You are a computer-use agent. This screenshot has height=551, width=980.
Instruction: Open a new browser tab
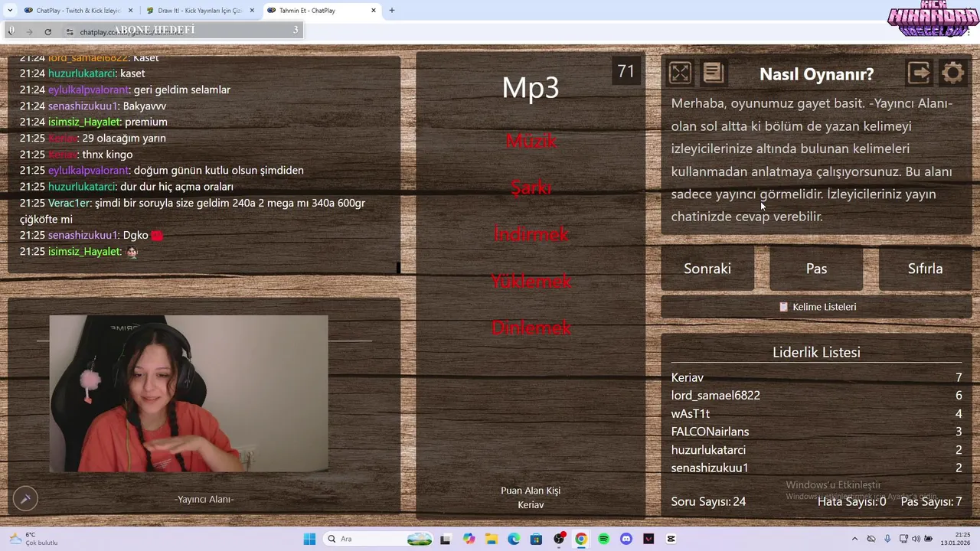coord(392,11)
